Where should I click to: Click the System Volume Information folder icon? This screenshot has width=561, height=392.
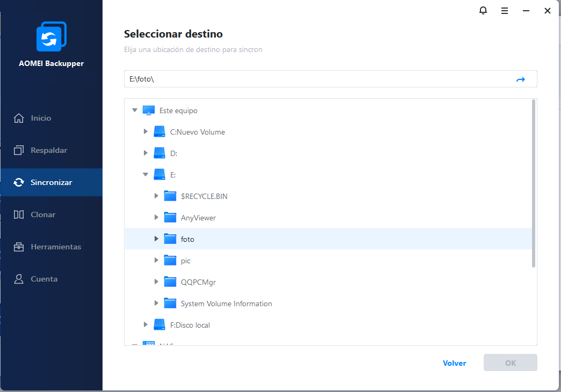[170, 304]
